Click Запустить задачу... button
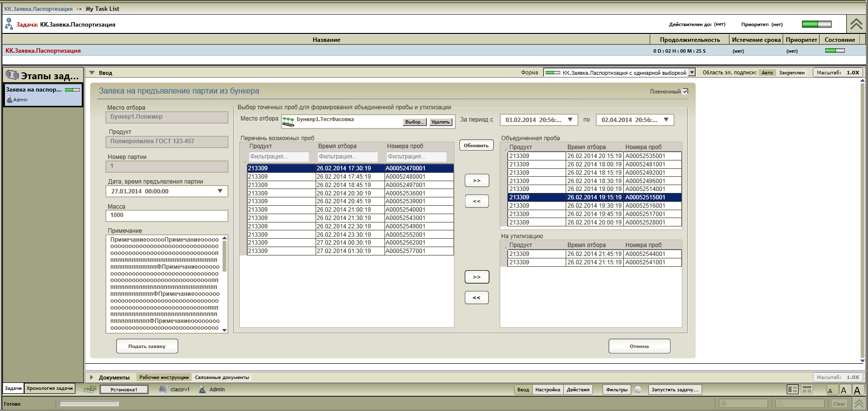 pyautogui.click(x=675, y=389)
